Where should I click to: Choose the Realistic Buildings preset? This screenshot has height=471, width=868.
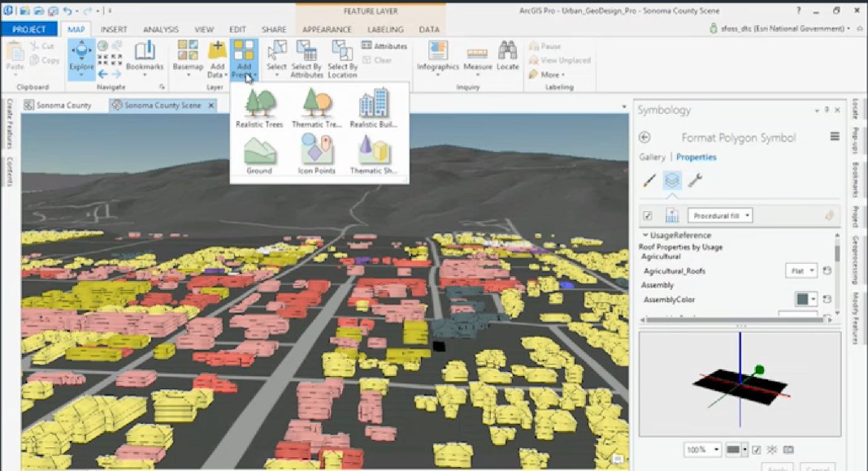click(374, 108)
